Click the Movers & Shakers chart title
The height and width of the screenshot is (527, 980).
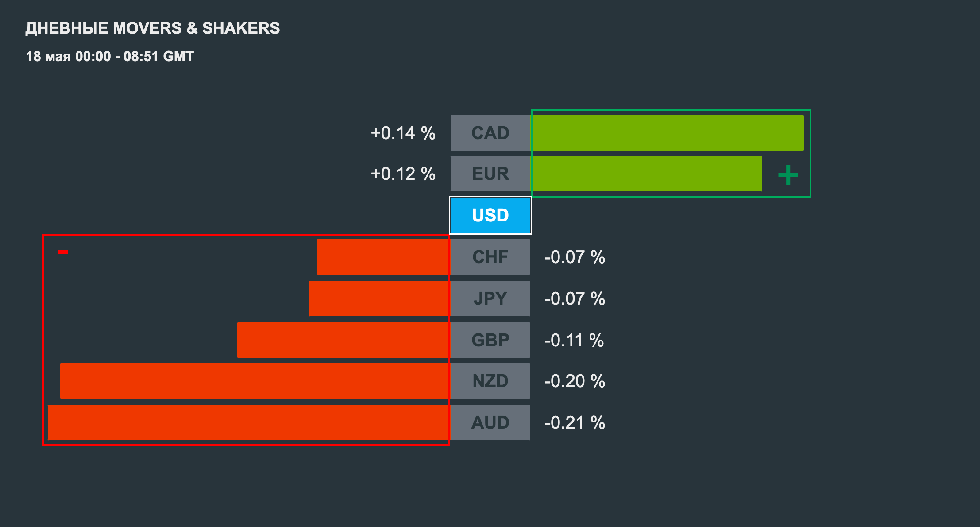click(153, 28)
